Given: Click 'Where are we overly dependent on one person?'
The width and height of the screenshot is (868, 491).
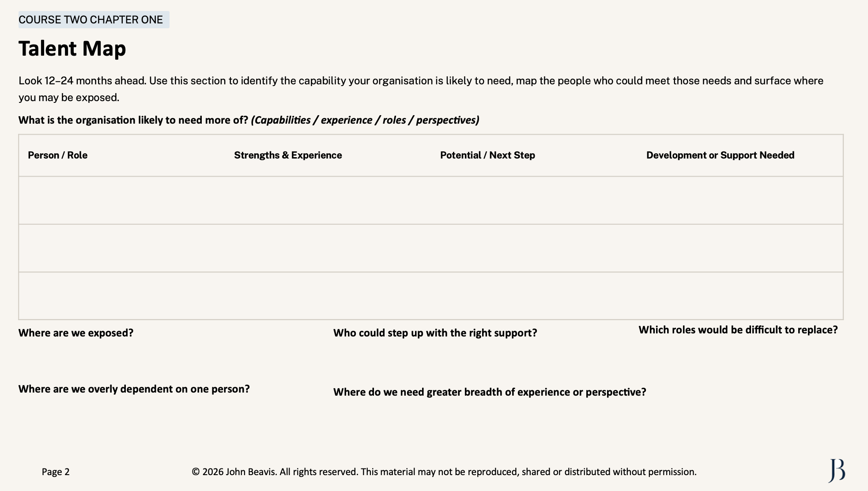Looking at the screenshot, I should 134,389.
